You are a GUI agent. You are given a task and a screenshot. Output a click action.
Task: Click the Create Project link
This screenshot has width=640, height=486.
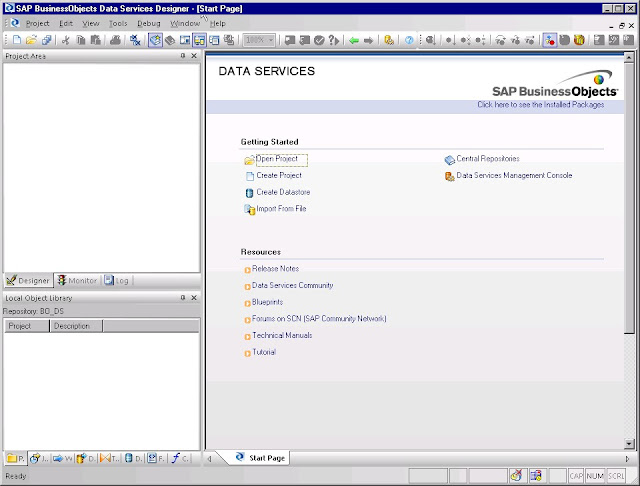point(279,175)
